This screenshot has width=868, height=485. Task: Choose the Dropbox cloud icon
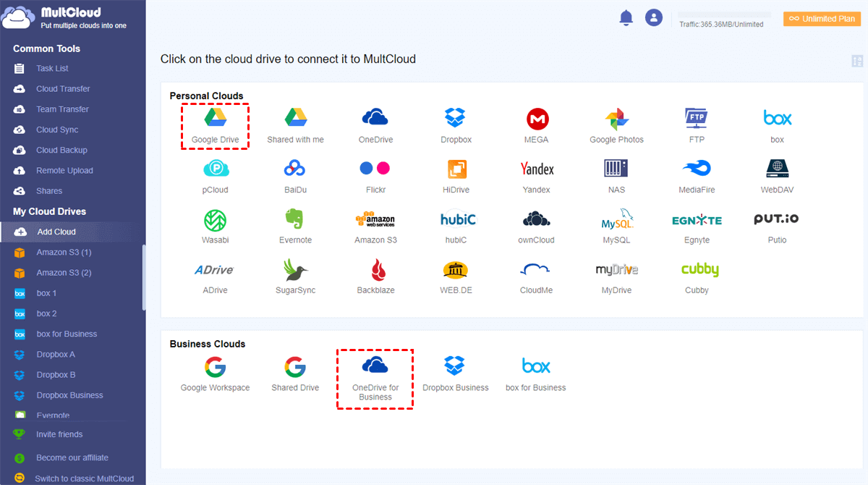(456, 125)
